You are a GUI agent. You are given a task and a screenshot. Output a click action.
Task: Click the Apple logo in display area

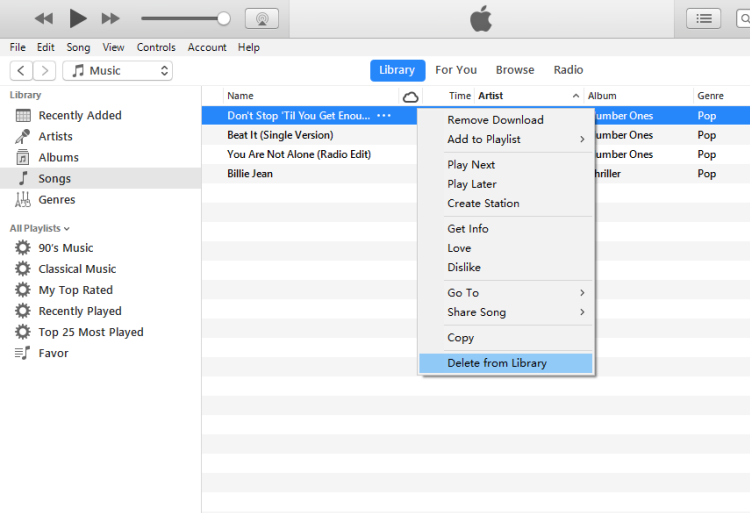(x=481, y=19)
